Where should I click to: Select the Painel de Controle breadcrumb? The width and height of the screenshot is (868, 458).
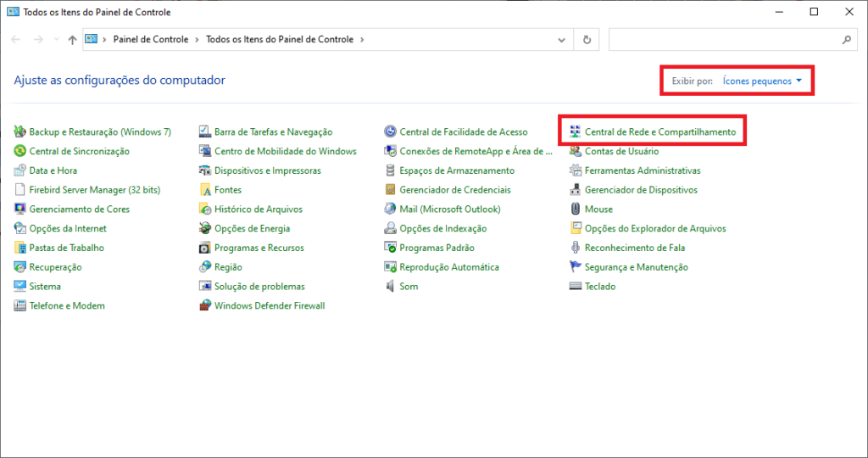click(x=151, y=40)
